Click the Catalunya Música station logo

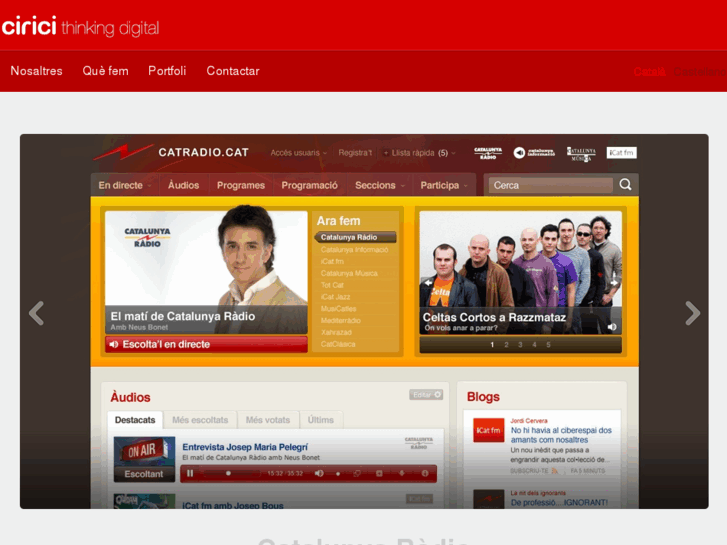(581, 154)
